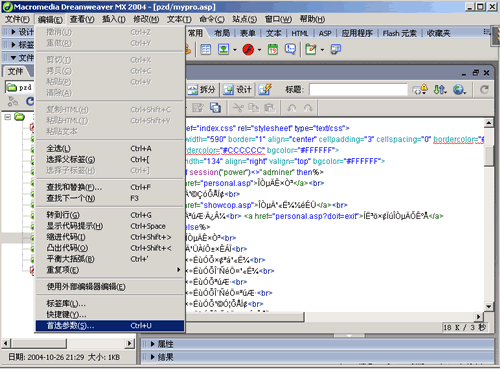The width and height of the screenshot is (500, 369).
Task: Click the browser check warning icon
Action: click(x=420, y=89)
